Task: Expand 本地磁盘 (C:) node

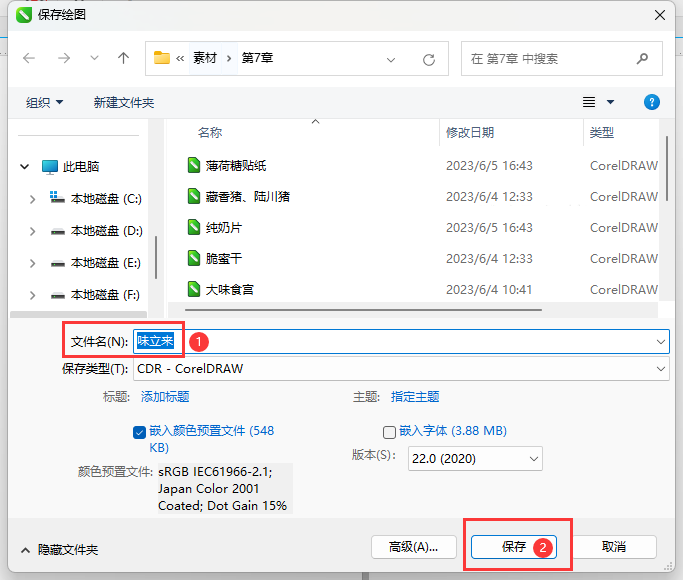Action: 32,199
